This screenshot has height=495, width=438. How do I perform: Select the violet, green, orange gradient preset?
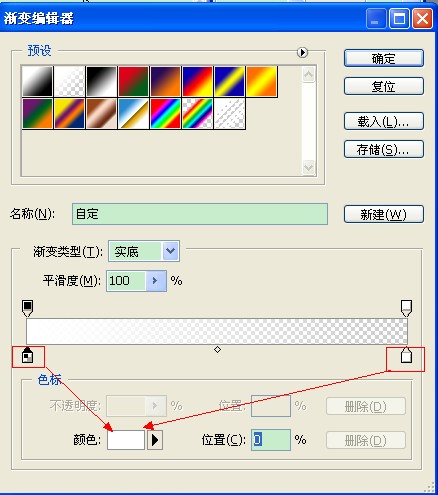[37, 113]
